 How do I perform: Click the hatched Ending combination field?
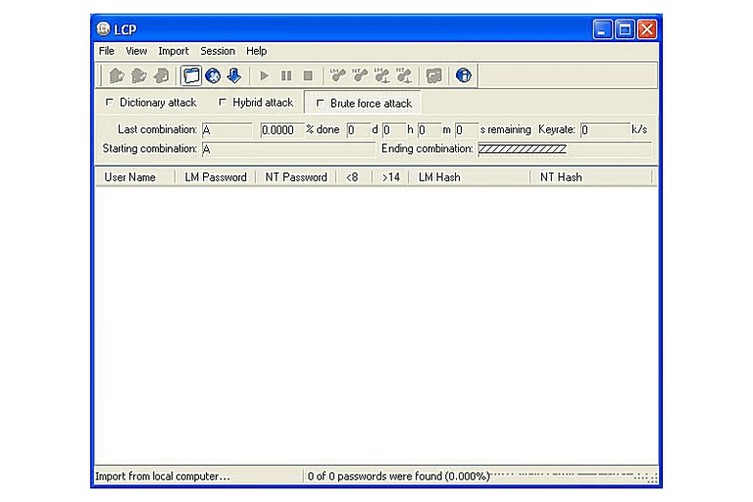[x=522, y=149]
